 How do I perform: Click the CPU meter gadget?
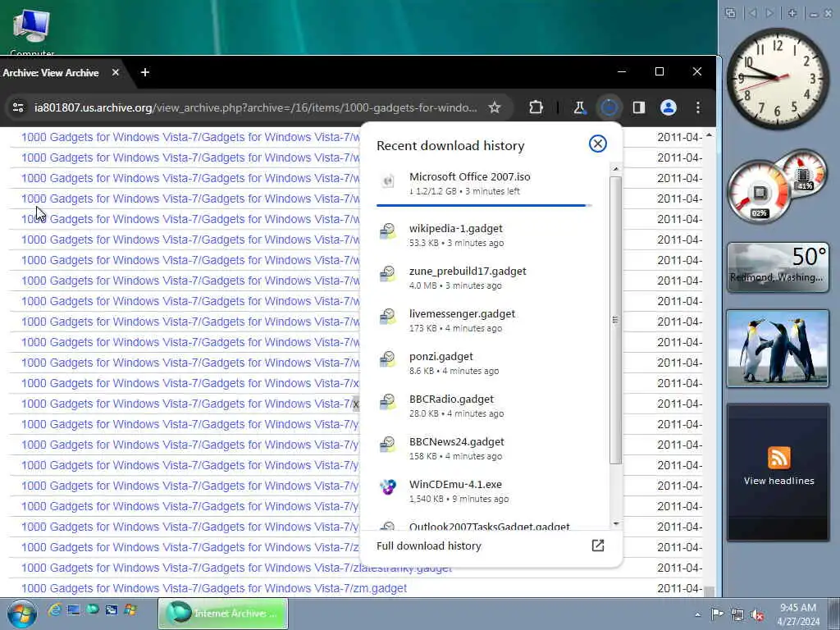777,185
